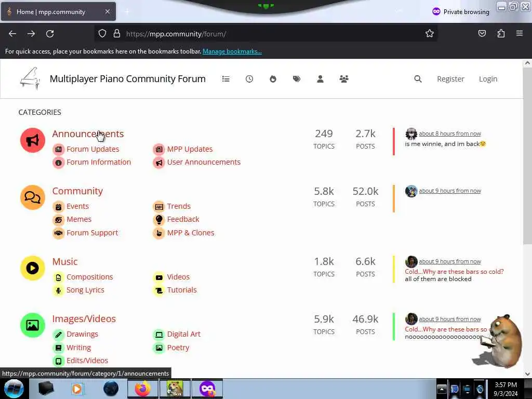Close the Home | mpp.community tab
The width and height of the screenshot is (532, 399).
coord(107,11)
